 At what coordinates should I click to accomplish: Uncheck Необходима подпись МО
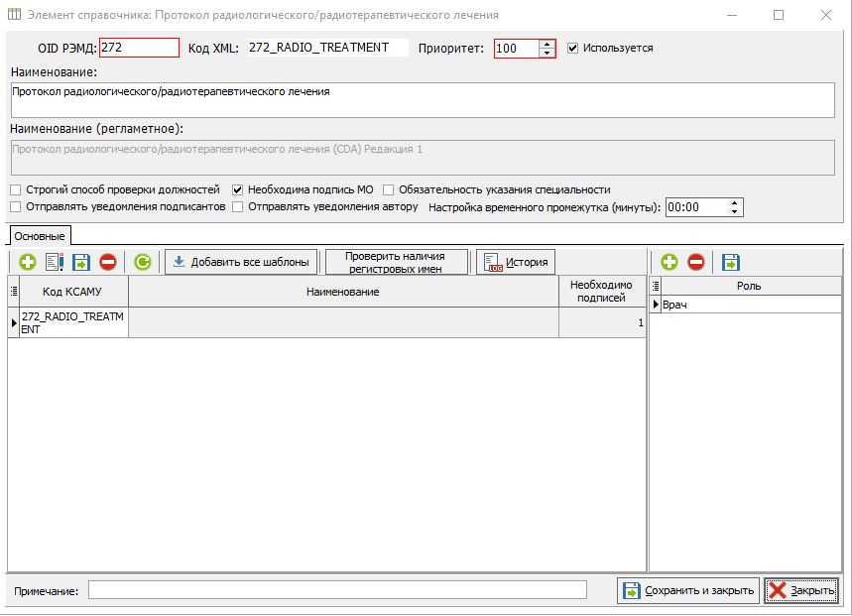[237, 190]
